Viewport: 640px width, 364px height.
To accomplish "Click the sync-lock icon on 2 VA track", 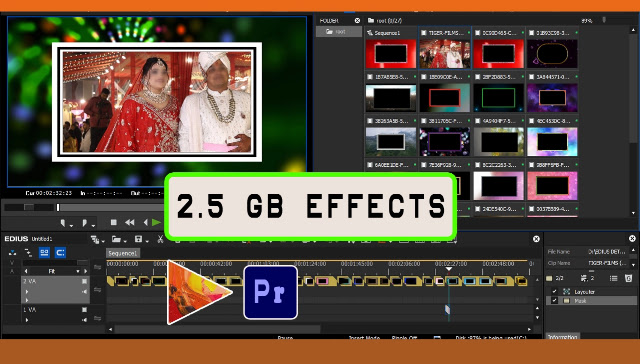I will coord(97,289).
